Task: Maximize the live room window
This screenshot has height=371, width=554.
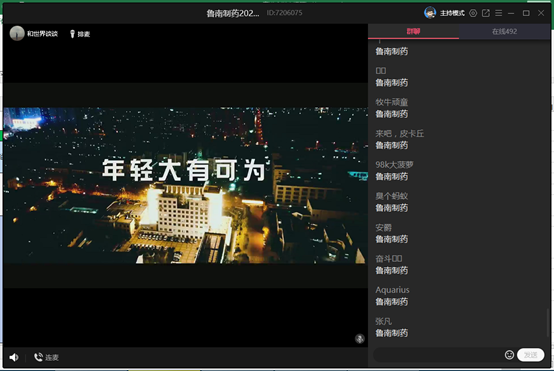Action: 526,13
